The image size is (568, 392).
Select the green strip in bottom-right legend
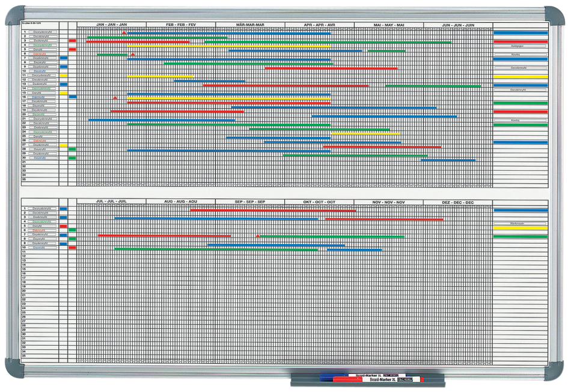pos(521,237)
